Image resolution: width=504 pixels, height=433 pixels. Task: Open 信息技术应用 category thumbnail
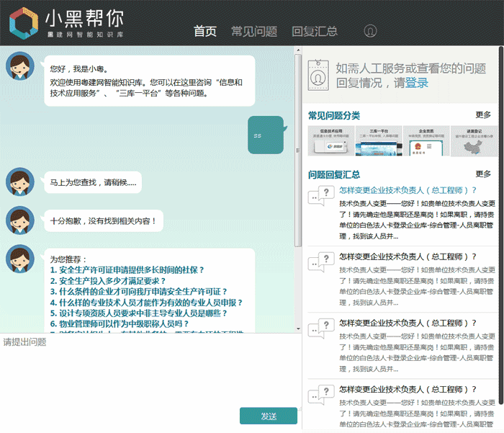click(x=331, y=141)
